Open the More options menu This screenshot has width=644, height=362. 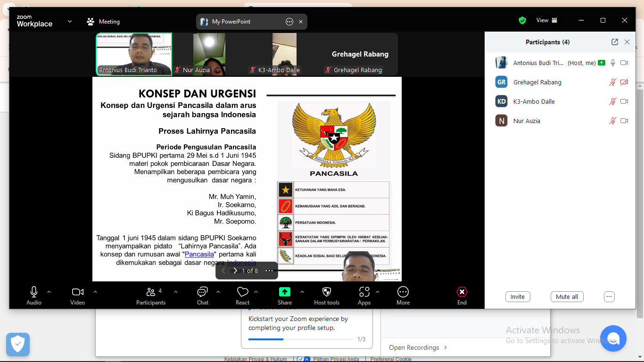[x=403, y=296]
